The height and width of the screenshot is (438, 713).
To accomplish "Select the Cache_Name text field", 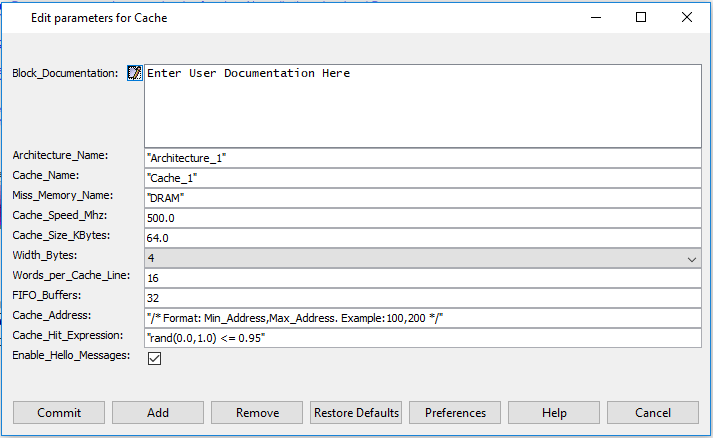I will coord(422,178).
